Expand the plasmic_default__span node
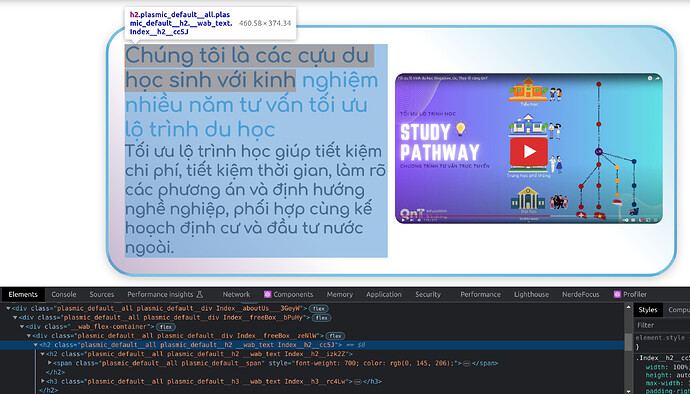This screenshot has height=394, width=690. coord(50,363)
